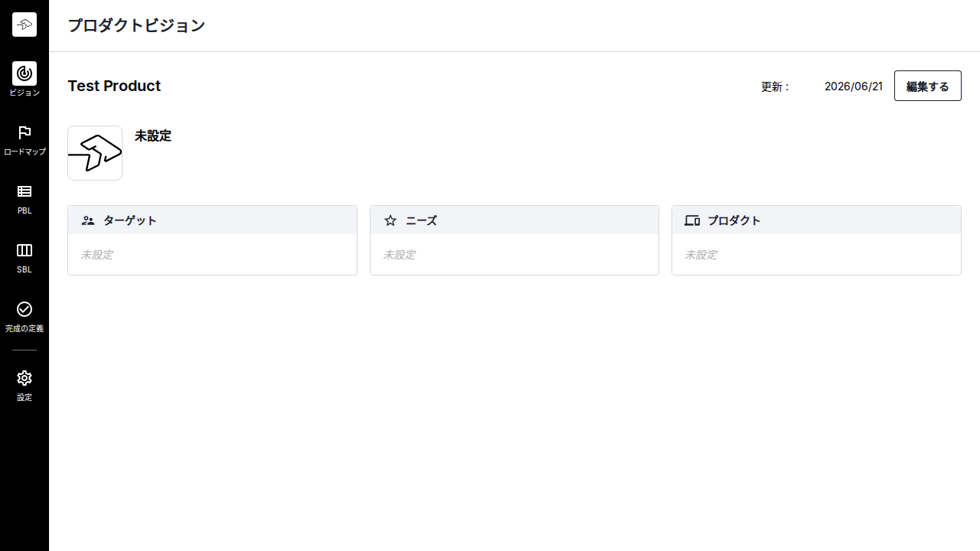Click the Test Product title
Screen dimensions: 980x551
point(114,86)
